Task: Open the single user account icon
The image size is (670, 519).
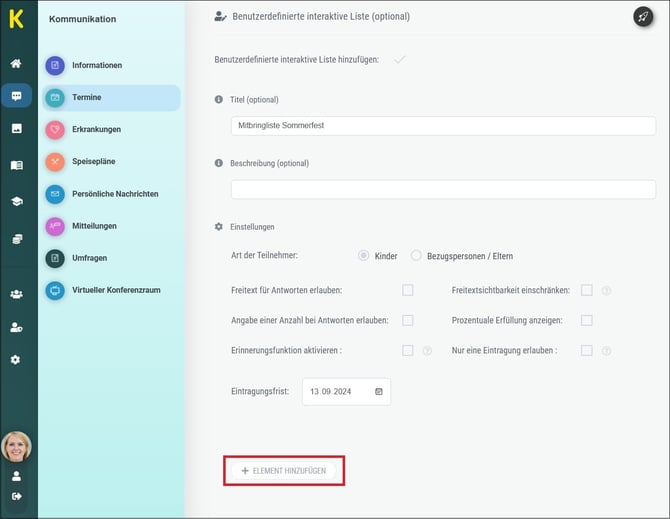Action: [x=16, y=476]
